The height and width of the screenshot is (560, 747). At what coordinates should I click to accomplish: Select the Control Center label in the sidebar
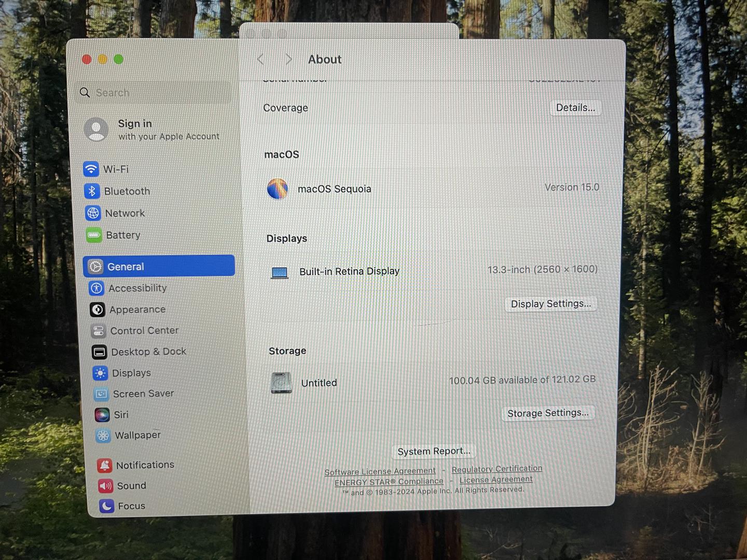click(145, 331)
